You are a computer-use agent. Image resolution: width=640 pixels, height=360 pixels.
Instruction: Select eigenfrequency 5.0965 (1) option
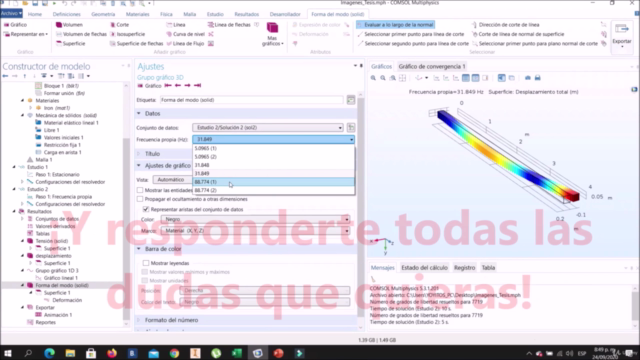(273, 149)
